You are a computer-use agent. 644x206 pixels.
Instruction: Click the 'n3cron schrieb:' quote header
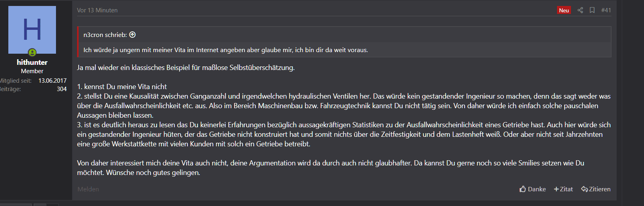point(105,35)
